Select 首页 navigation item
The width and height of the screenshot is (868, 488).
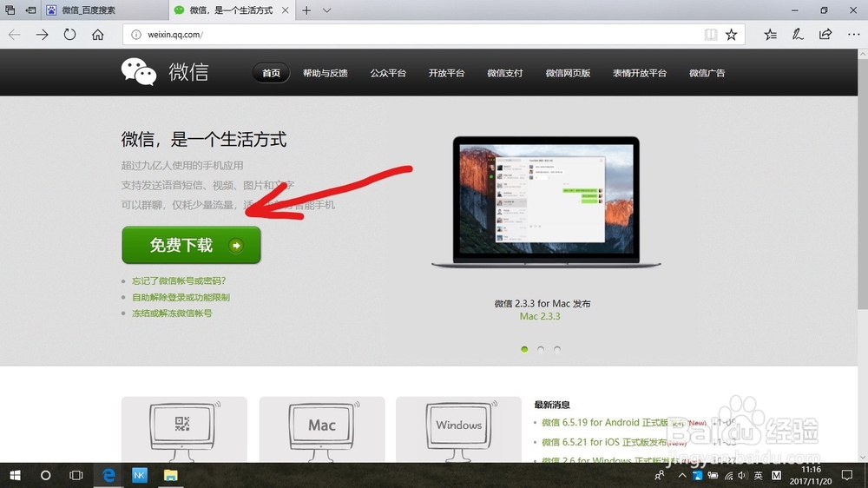click(x=271, y=73)
